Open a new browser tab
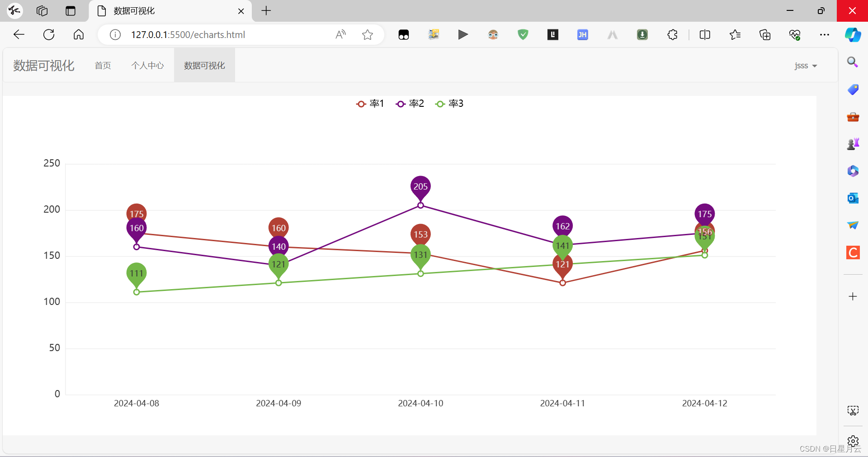The image size is (868, 457). [266, 11]
